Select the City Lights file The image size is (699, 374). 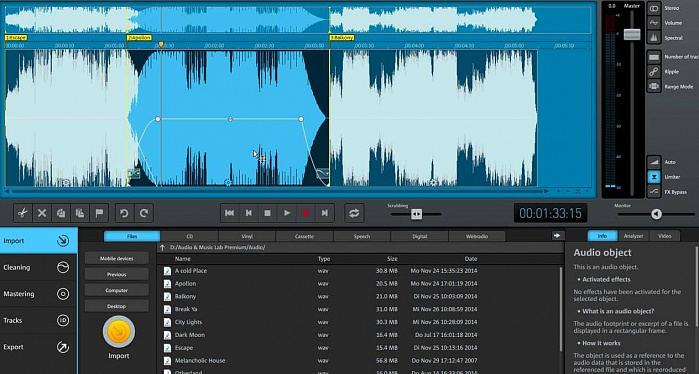[x=359, y=322]
